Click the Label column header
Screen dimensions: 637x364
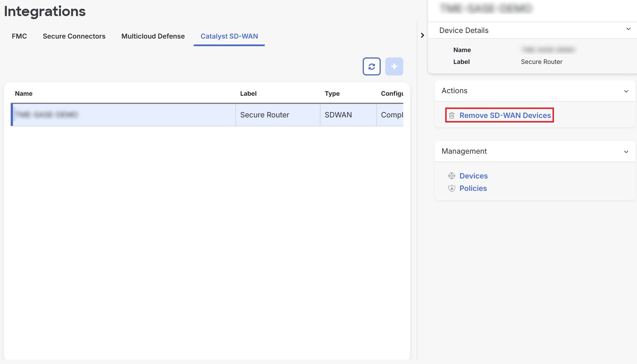click(248, 93)
